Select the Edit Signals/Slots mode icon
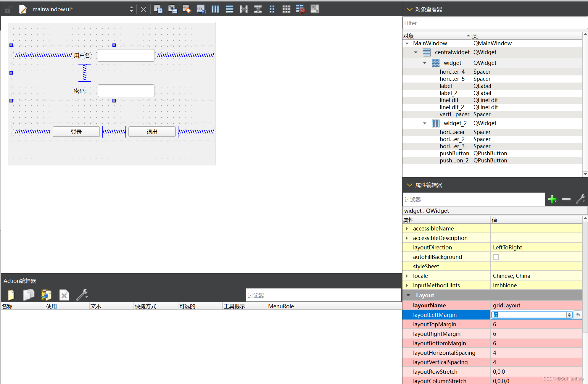 point(173,9)
